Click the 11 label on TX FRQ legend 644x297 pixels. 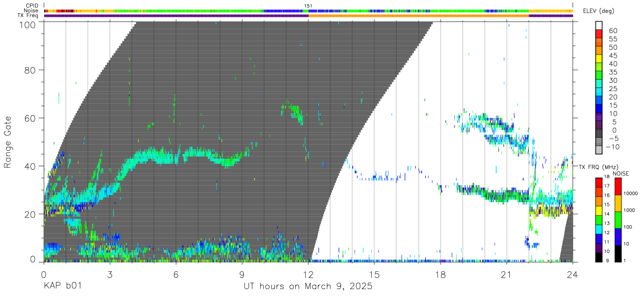(607, 243)
